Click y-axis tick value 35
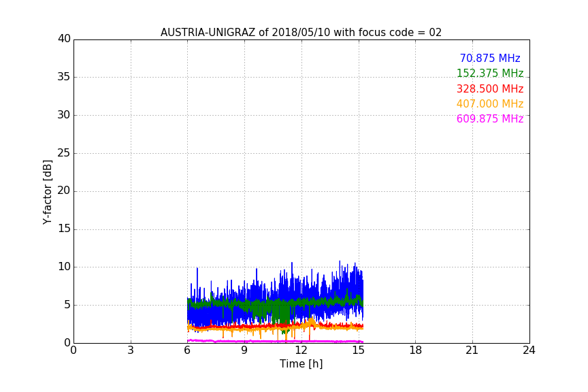The height and width of the screenshot is (392, 588). click(x=64, y=77)
